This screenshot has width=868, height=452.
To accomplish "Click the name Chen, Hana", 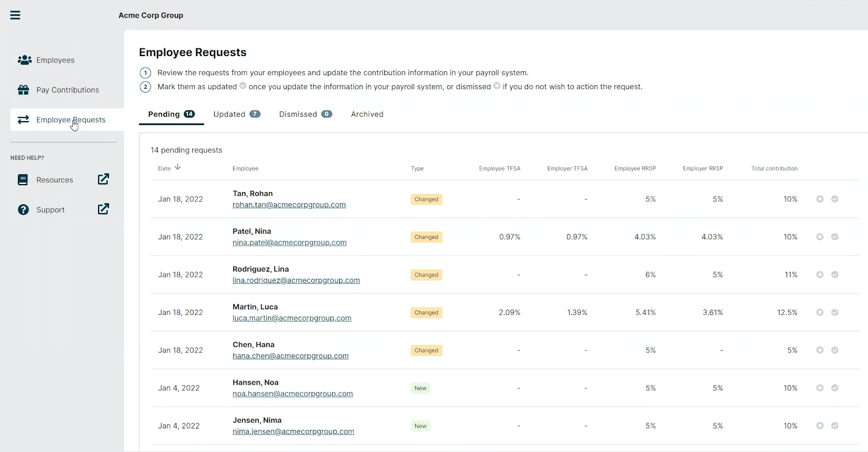I will (253, 345).
